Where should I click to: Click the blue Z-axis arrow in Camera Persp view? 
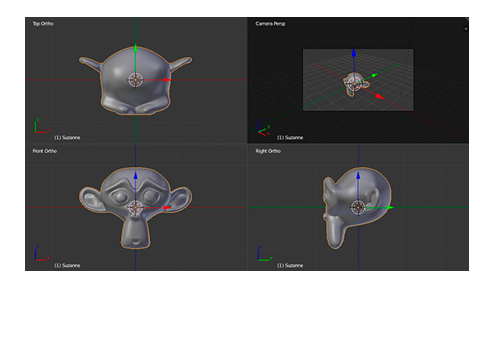tap(354, 53)
